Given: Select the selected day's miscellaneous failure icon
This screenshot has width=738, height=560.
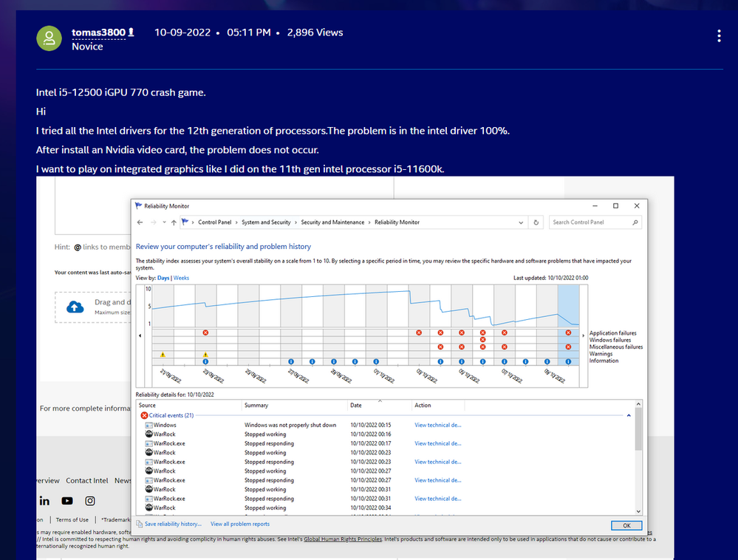Looking at the screenshot, I should [568, 346].
